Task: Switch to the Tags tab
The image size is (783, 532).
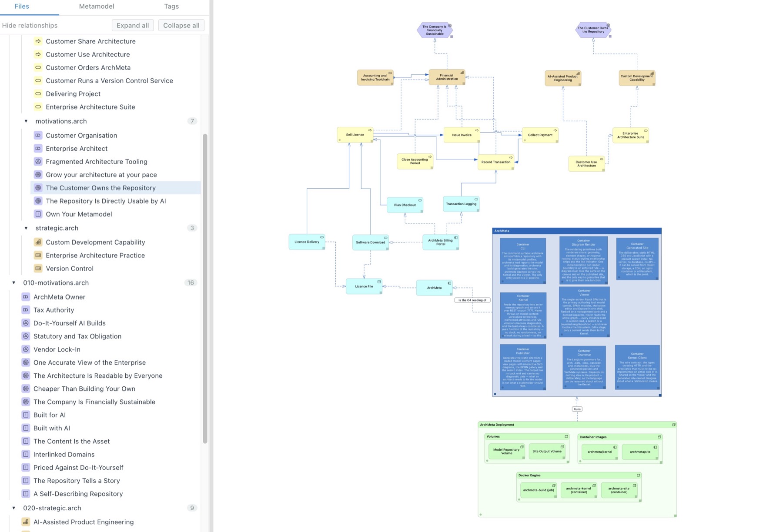Action: [x=171, y=7]
